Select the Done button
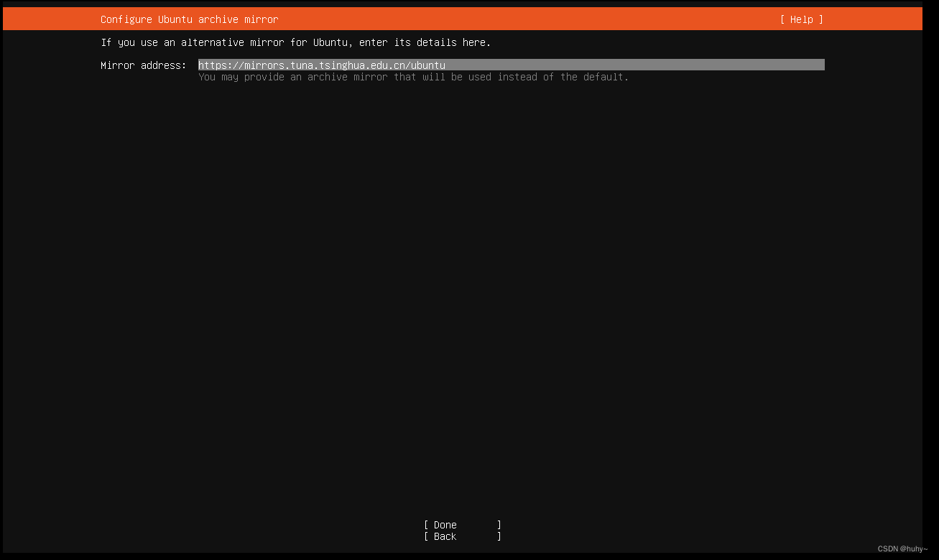This screenshot has height=560, width=939. point(463,525)
